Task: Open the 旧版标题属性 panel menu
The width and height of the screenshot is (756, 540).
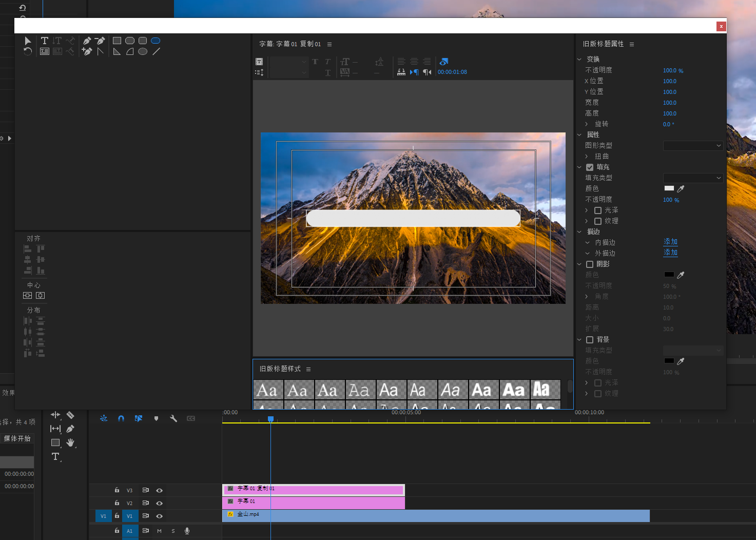Action: click(x=632, y=45)
